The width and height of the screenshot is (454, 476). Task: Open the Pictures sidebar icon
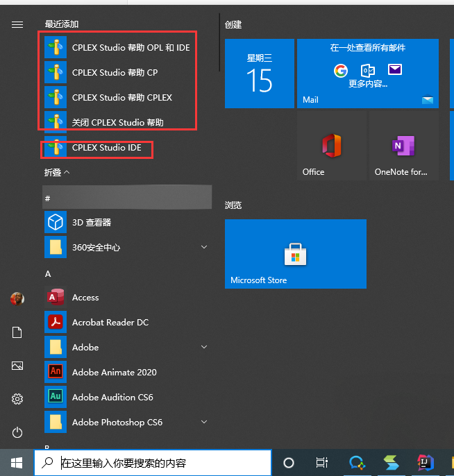click(17, 366)
